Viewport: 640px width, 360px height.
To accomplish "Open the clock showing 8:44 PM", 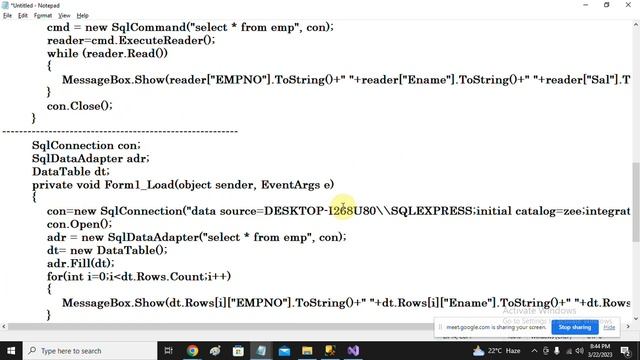I will coord(600,351).
